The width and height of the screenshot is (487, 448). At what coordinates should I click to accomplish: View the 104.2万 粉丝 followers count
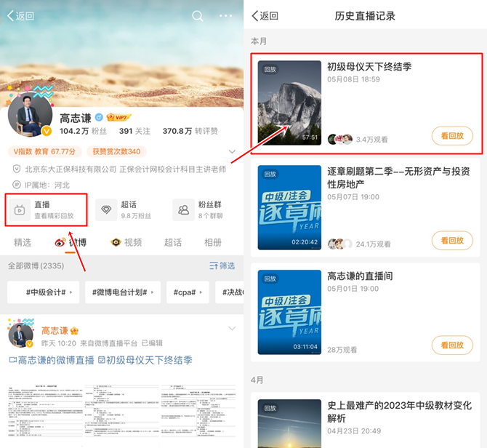click(83, 131)
